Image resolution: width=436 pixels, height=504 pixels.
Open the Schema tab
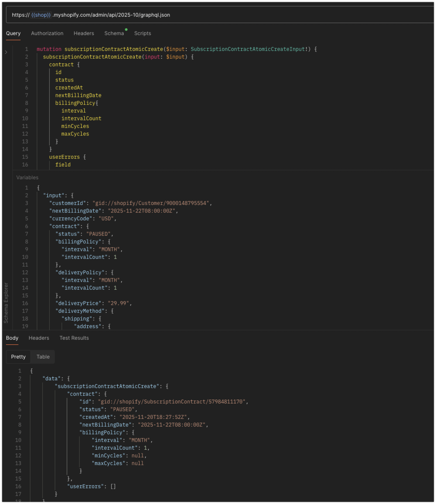114,33
